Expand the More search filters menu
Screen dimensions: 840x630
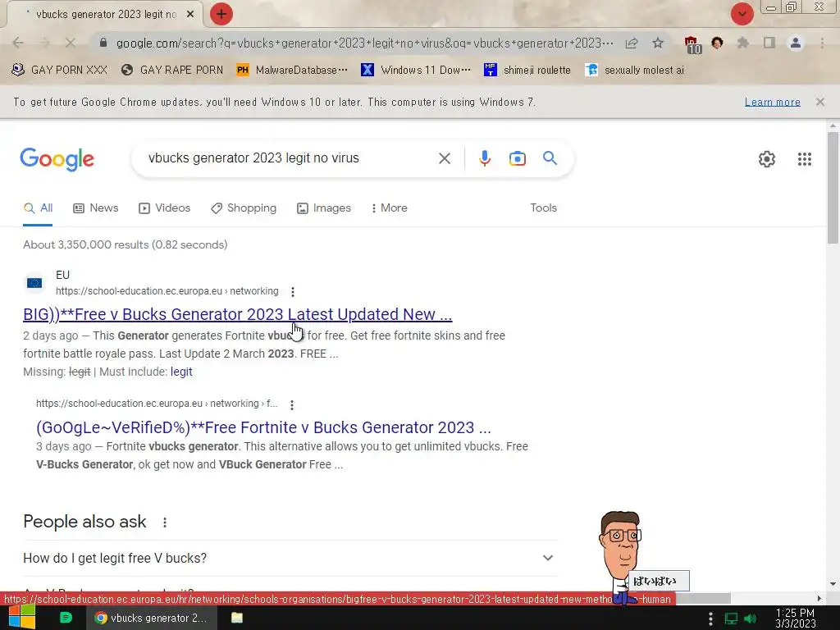coord(389,208)
